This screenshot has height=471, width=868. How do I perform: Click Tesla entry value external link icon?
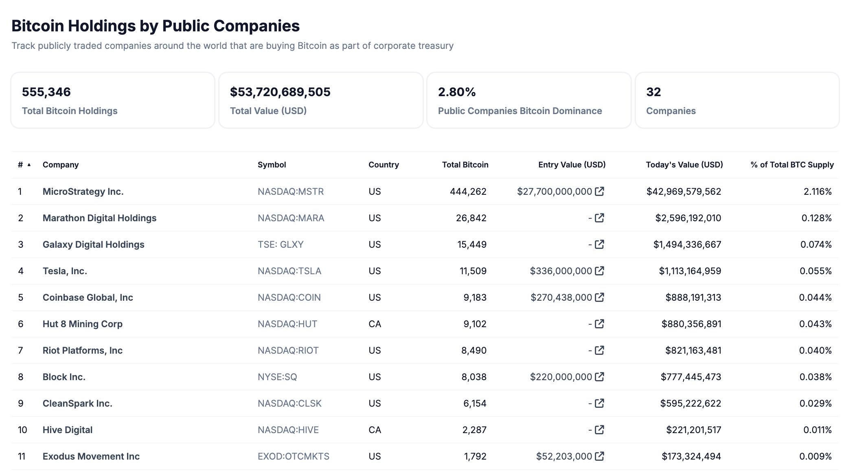pos(599,271)
